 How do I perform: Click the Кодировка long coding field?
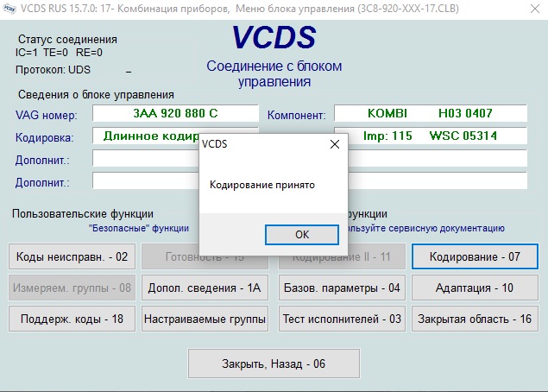point(146,136)
